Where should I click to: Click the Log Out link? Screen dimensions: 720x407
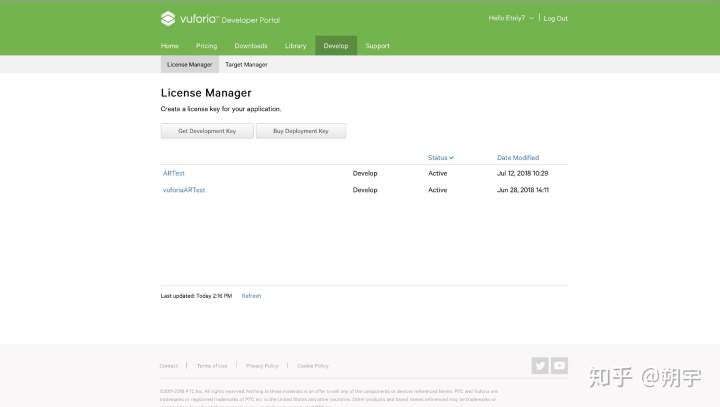pyautogui.click(x=556, y=18)
